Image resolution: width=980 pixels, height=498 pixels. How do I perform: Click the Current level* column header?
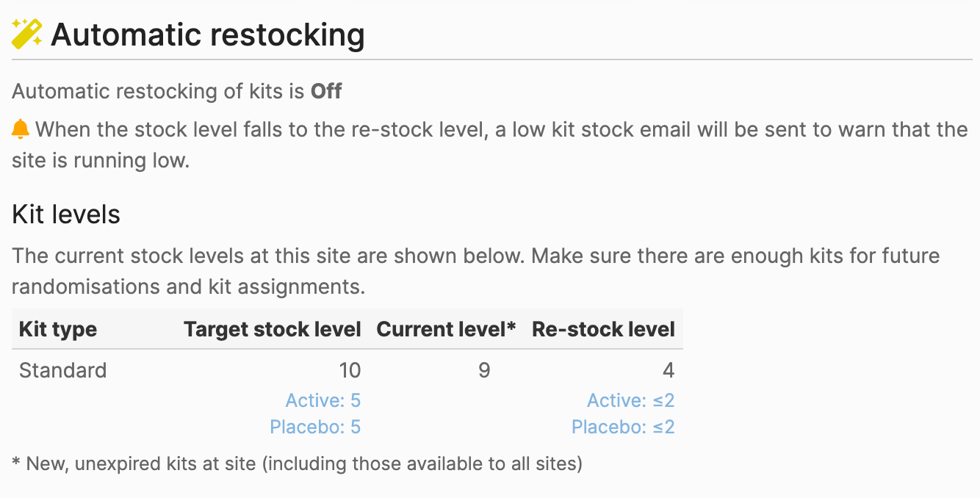tap(447, 329)
